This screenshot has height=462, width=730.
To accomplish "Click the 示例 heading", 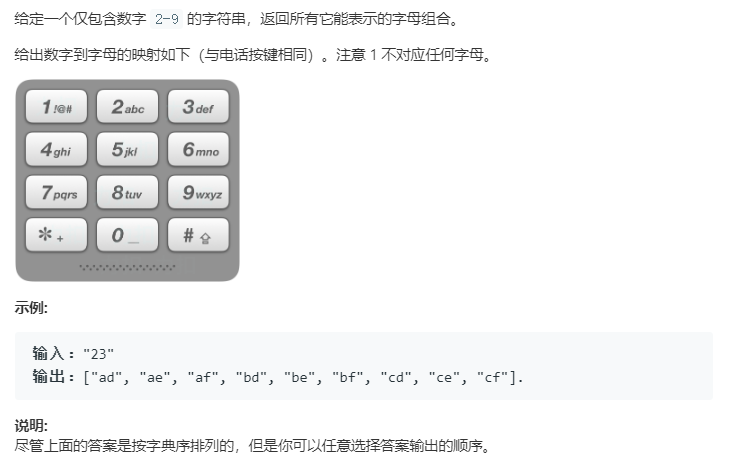I will click(x=31, y=307).
